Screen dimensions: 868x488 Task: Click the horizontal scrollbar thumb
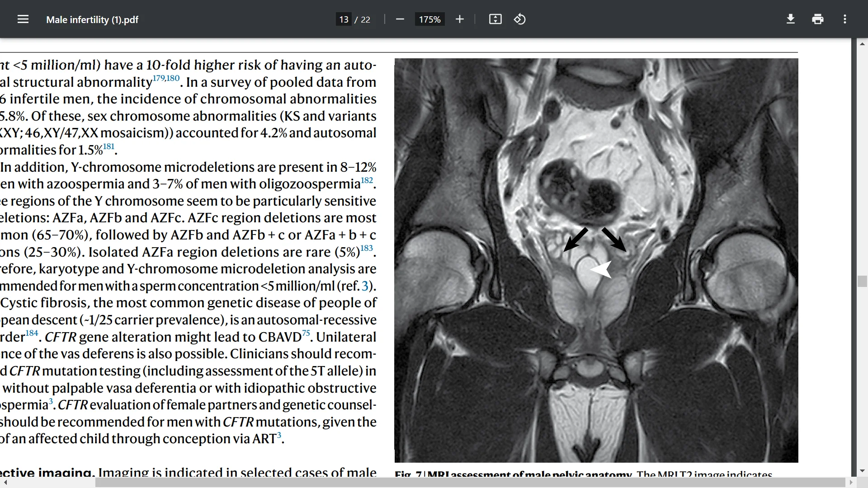pos(470,483)
